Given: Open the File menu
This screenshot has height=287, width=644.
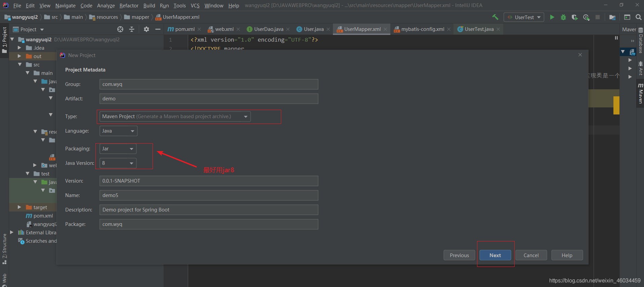Looking at the screenshot, I should tap(17, 5).
